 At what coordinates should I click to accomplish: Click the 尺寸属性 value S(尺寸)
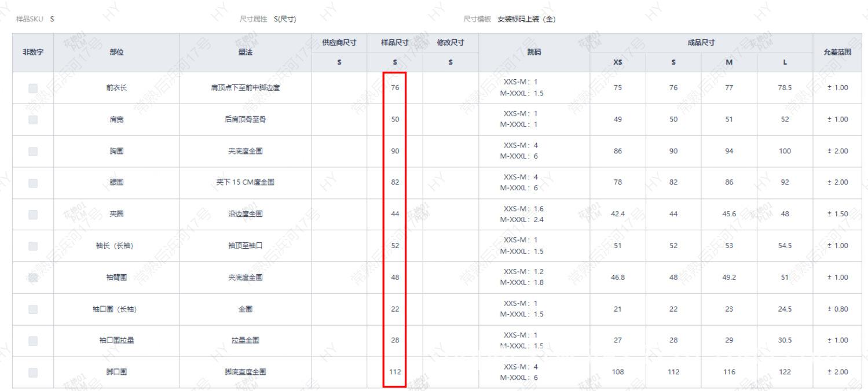coord(285,19)
